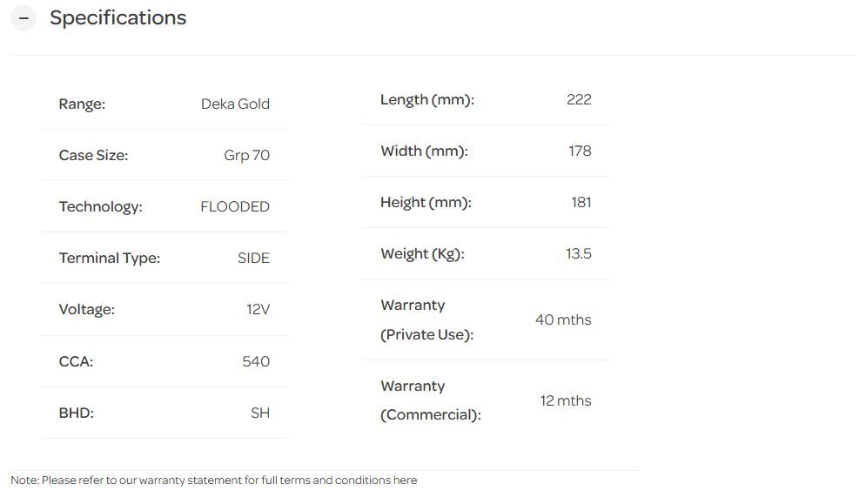The image size is (866, 504).
Task: Click the CCA value 540
Action: [x=256, y=361]
